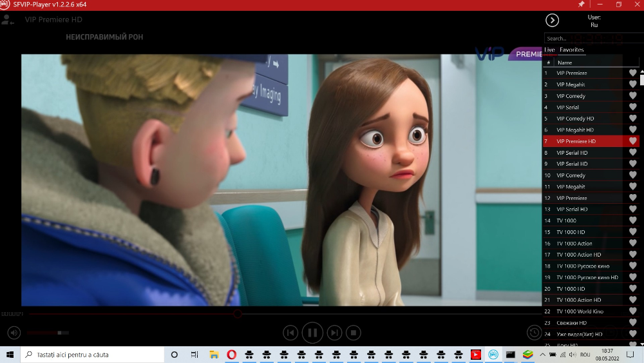
Task: Open the Windows notification center
Action: click(630, 355)
